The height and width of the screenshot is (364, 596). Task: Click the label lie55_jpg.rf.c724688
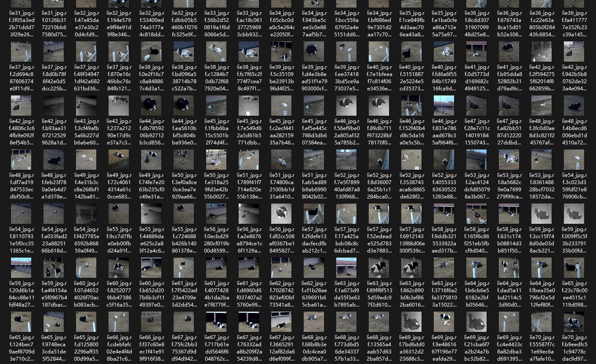click(x=184, y=240)
